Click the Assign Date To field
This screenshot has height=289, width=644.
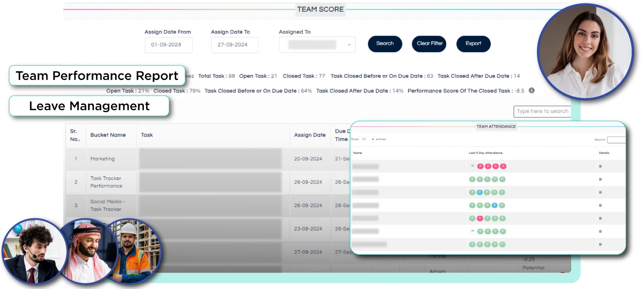click(235, 45)
